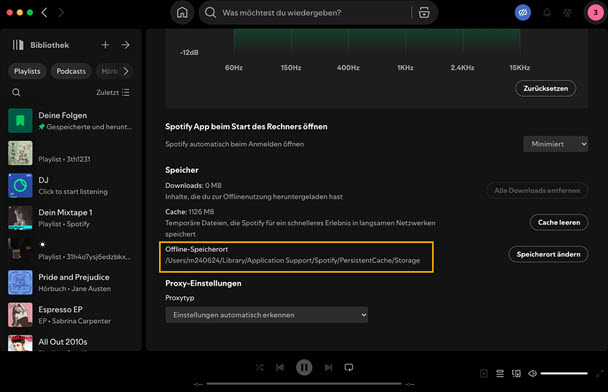Open All Out 2010s playlist
This screenshot has width=608, height=392.
71,342
